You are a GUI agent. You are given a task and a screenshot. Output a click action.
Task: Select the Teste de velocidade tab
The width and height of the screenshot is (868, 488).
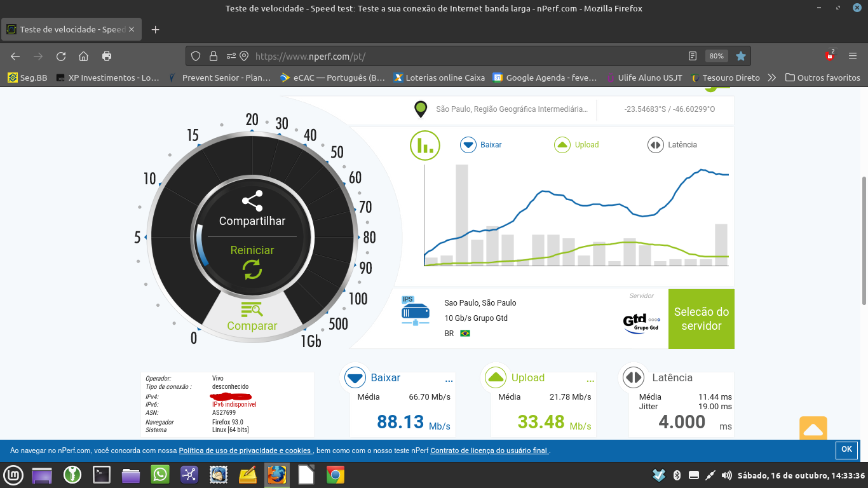[x=71, y=29]
